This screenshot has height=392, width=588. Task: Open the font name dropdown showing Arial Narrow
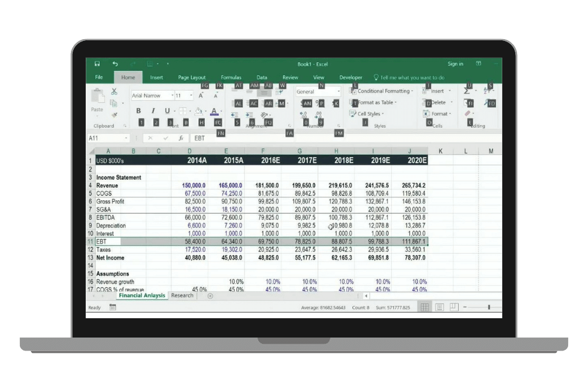pos(153,95)
